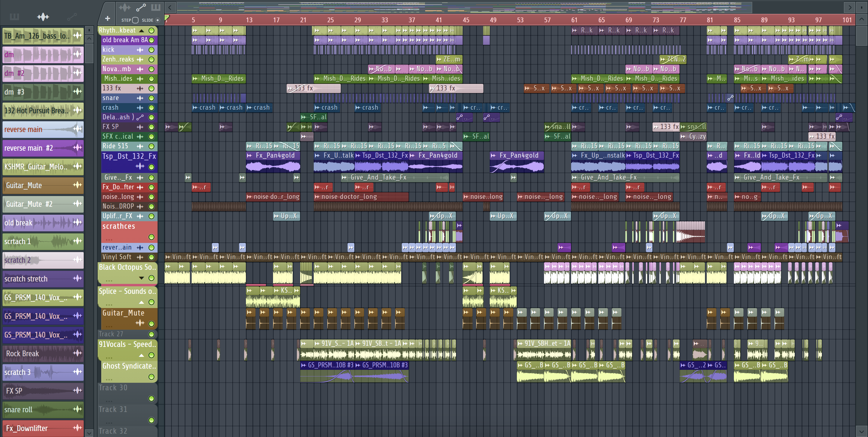Click waveform icon on Guitar_Mute #2 picker clip

[x=77, y=203]
